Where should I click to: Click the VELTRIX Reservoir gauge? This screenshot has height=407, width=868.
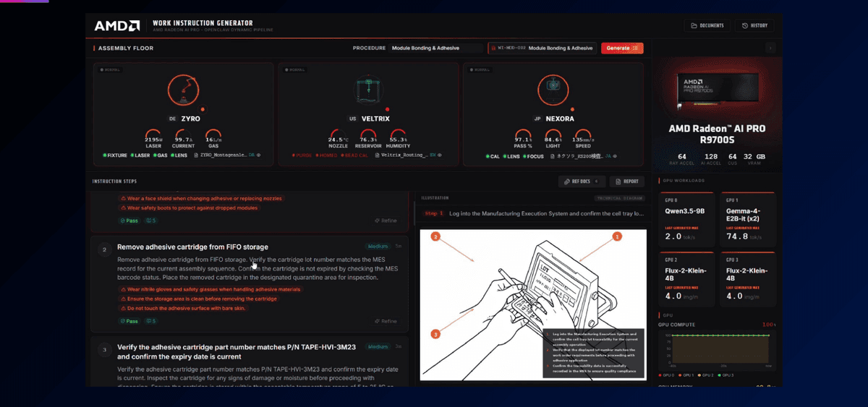tap(369, 140)
